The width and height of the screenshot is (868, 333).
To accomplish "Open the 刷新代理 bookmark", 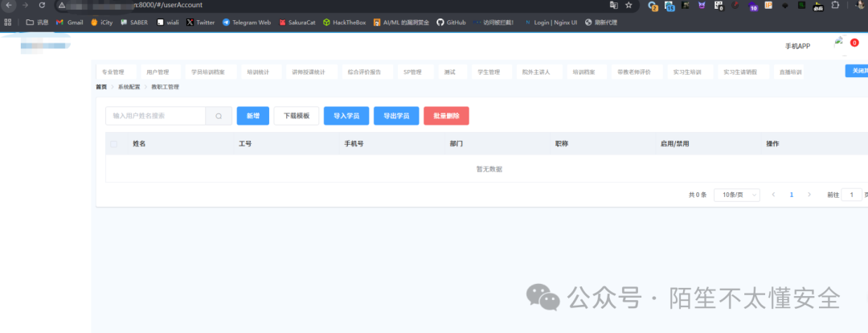I will [x=600, y=23].
